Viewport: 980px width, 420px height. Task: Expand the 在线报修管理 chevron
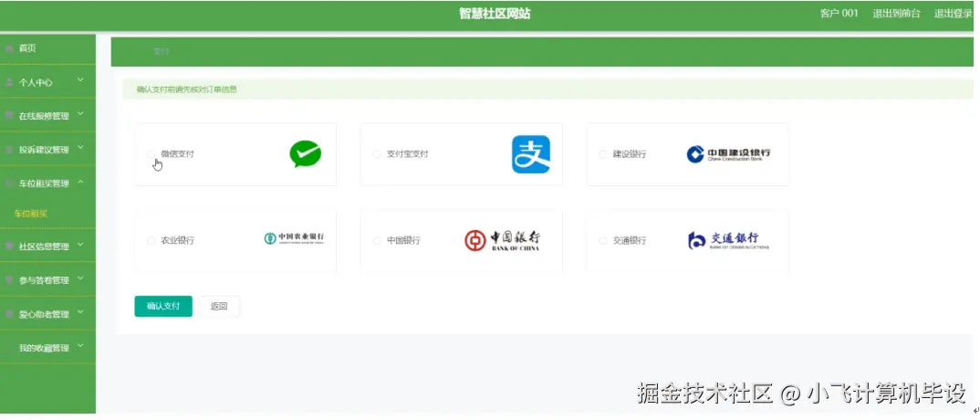tap(80, 114)
